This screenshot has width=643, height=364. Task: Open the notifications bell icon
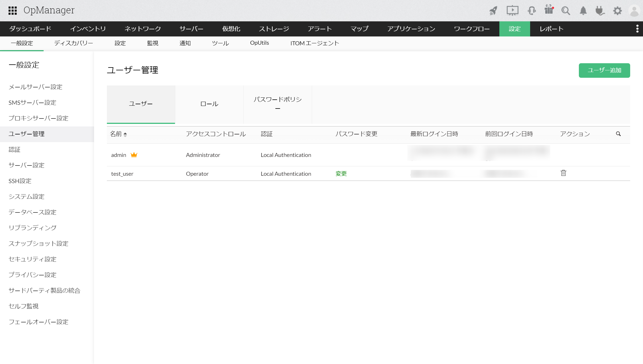(x=583, y=10)
